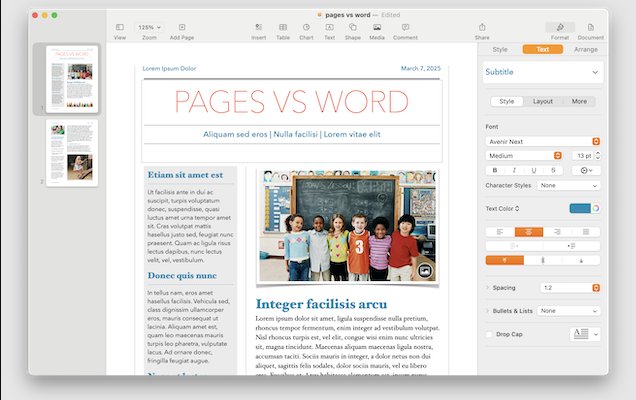Click the Aliquam sed eros subtitle line
Screen dimensions: 636x400
(x=292, y=134)
